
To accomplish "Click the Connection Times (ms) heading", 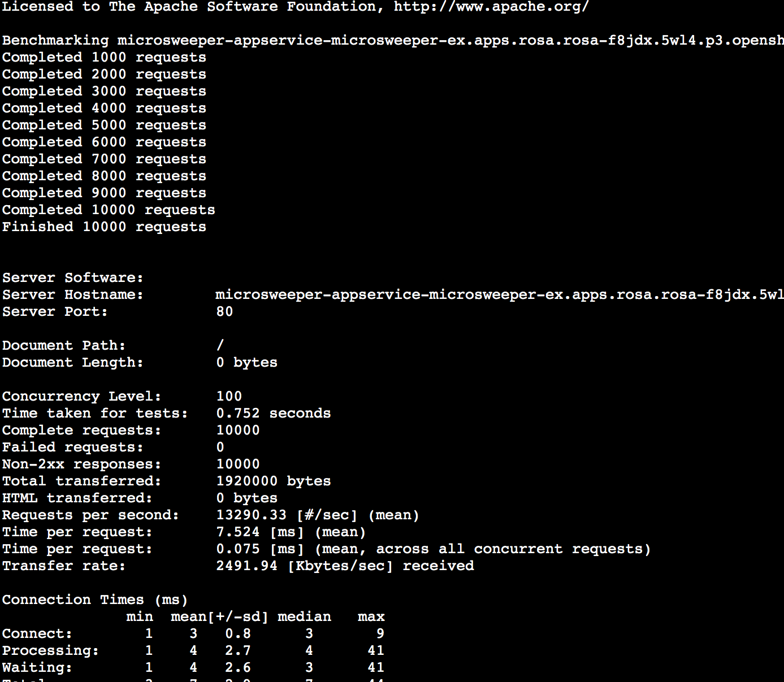I will (95, 600).
